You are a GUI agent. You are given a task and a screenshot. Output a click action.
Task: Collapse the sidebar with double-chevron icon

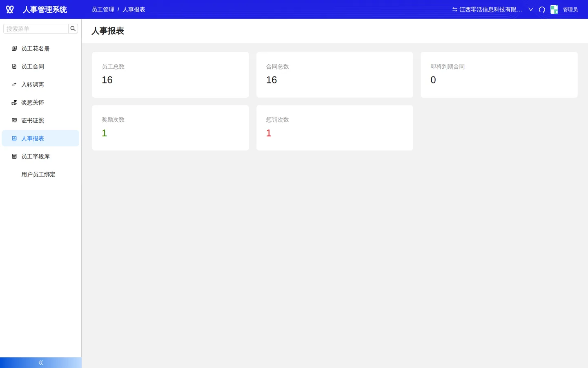pyautogui.click(x=41, y=363)
